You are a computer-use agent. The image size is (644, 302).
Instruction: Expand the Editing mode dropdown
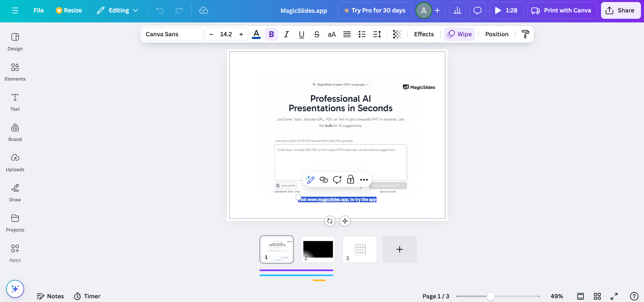pos(117,10)
